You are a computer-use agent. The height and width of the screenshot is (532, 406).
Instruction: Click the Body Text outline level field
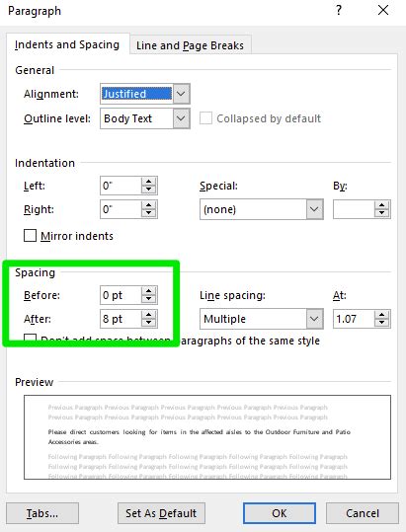pos(136,118)
